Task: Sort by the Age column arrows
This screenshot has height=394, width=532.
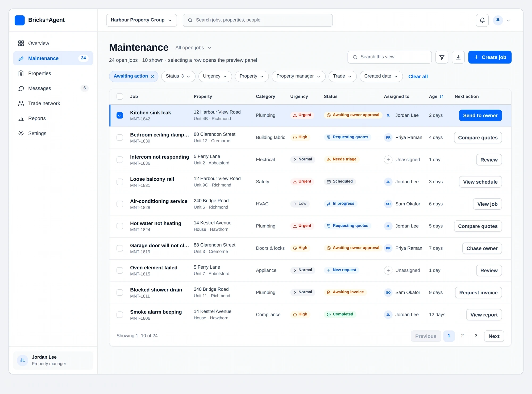Action: pyautogui.click(x=441, y=97)
